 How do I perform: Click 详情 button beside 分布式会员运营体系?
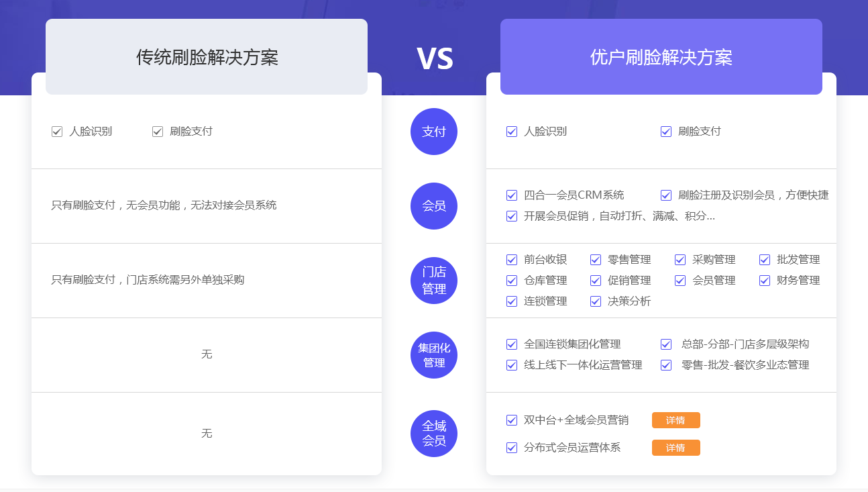[675, 448]
